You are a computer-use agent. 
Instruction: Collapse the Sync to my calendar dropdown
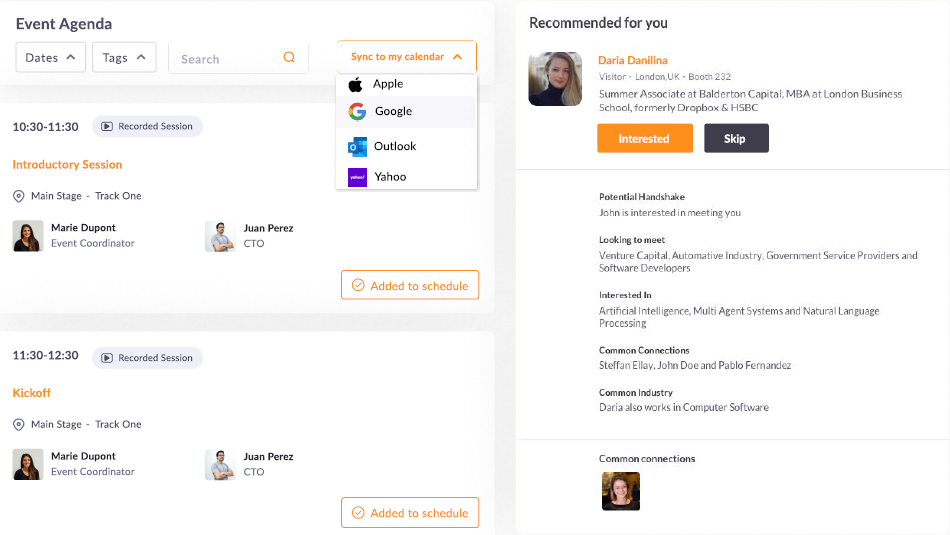click(406, 57)
